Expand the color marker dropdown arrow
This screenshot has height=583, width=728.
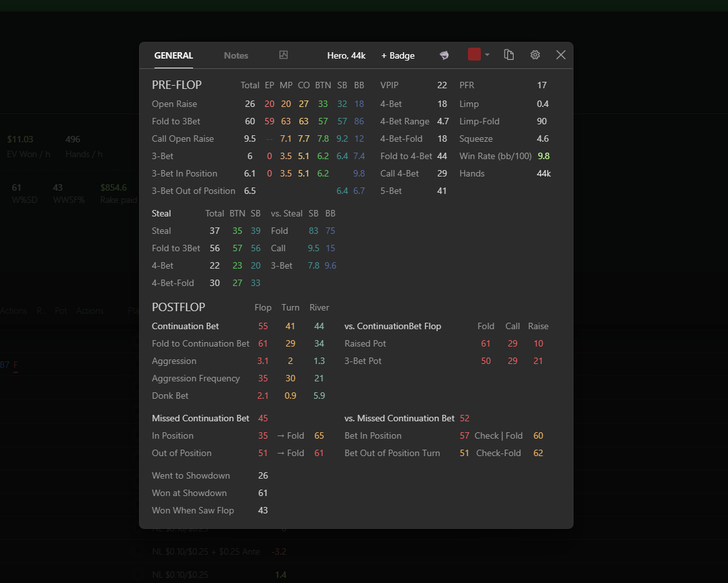coord(487,55)
